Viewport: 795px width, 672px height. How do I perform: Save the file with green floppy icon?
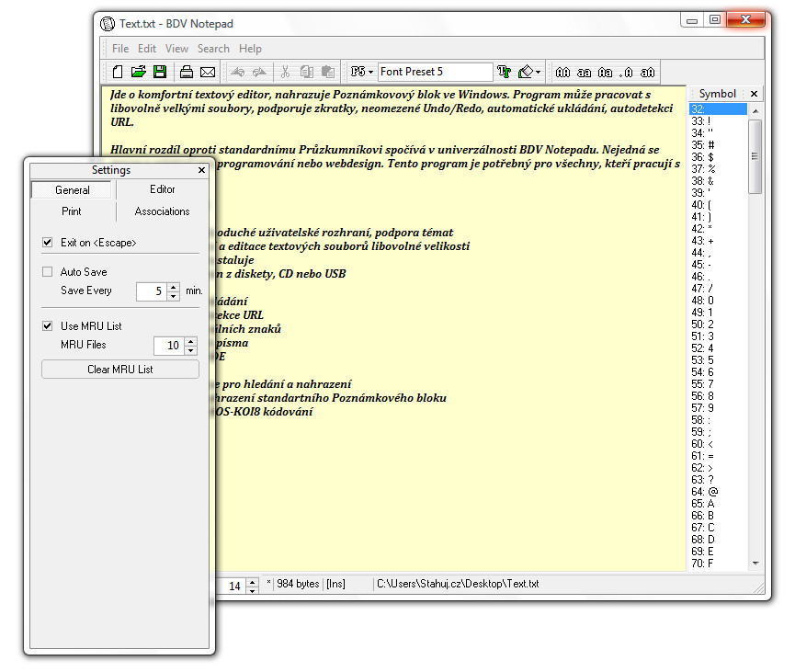pyautogui.click(x=160, y=72)
